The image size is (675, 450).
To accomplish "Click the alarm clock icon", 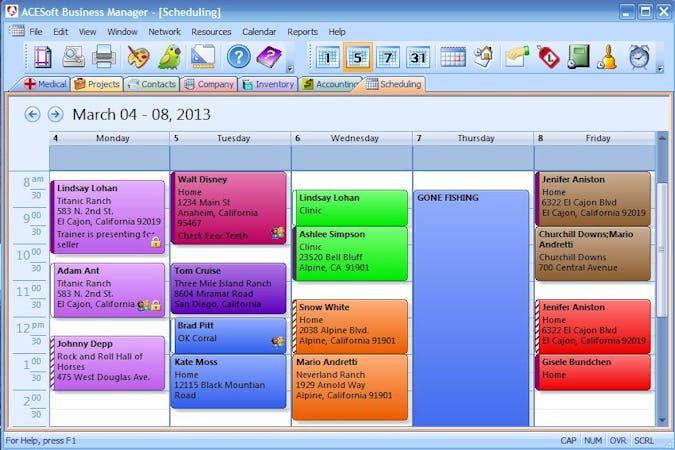I will (639, 56).
